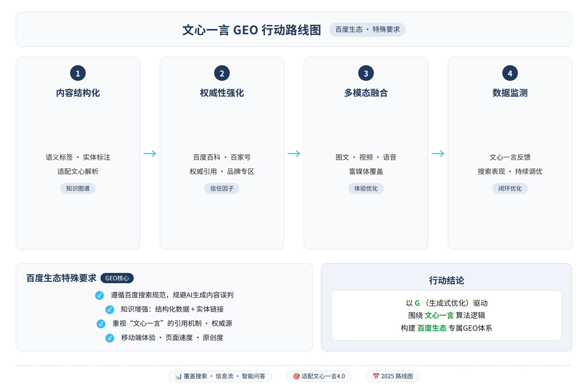
Task: Click the 权威性强化 heading
Action: click(222, 93)
